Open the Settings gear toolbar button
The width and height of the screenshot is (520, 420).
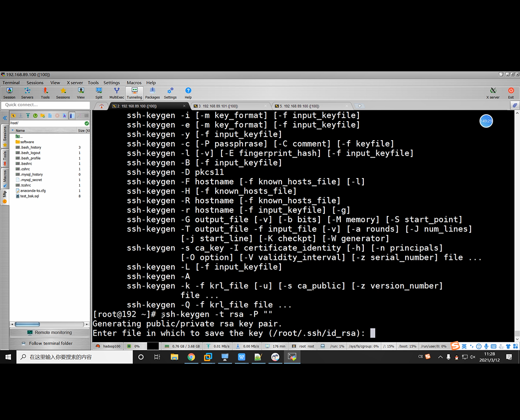click(x=170, y=93)
